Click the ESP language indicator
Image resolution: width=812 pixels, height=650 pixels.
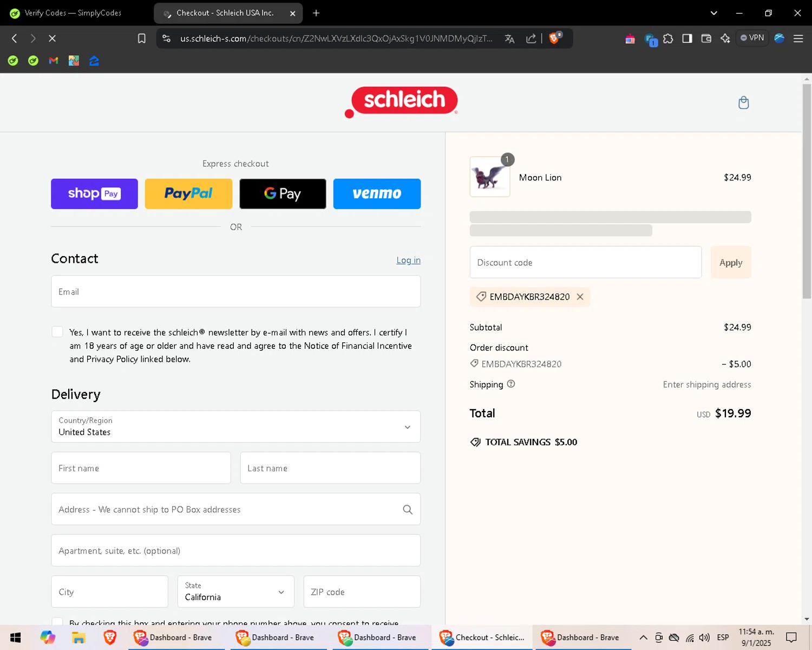[723, 638]
